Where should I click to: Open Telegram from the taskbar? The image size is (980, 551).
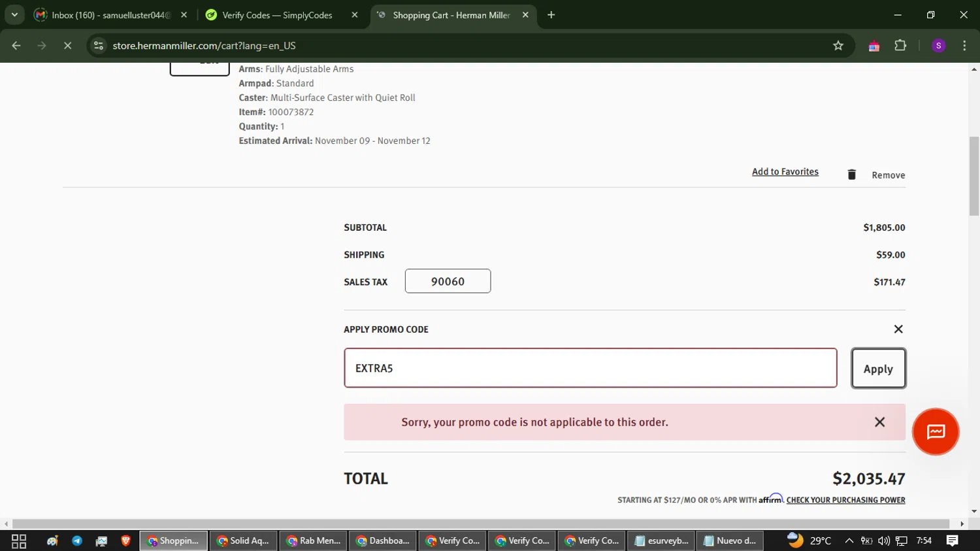point(77,541)
